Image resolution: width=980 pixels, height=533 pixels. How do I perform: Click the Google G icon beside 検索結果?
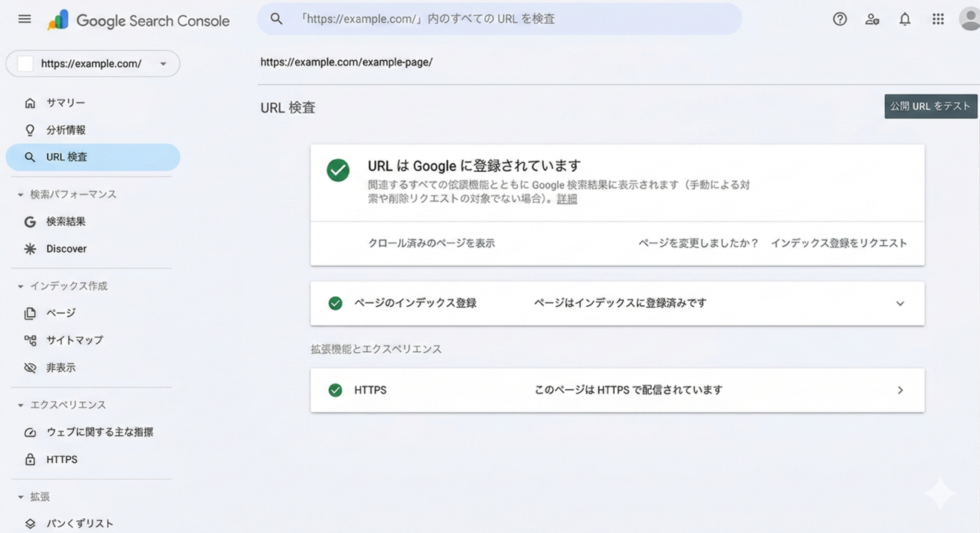[30, 222]
